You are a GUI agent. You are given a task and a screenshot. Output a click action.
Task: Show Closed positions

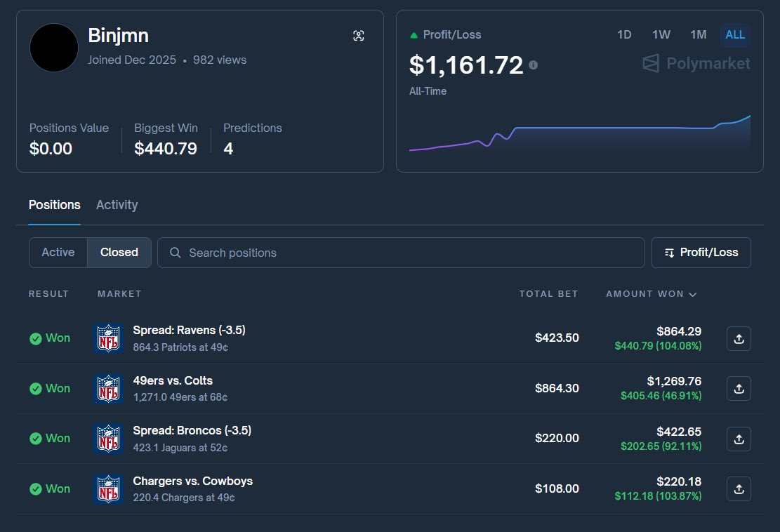pos(119,253)
